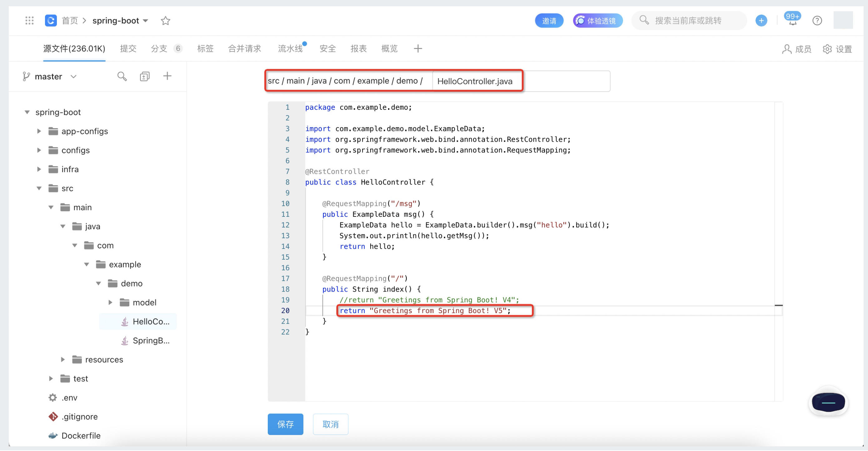Click the editor minimap scroll marker
868x451 pixels.
click(x=778, y=306)
